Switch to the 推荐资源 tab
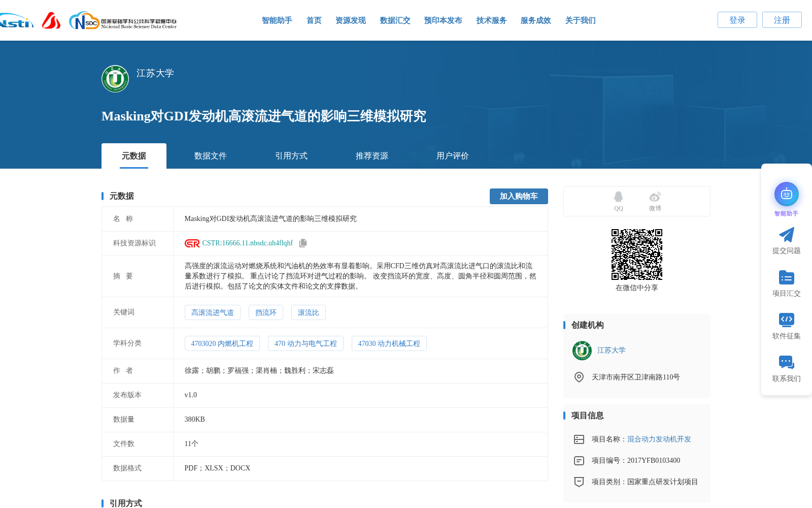 tap(372, 156)
